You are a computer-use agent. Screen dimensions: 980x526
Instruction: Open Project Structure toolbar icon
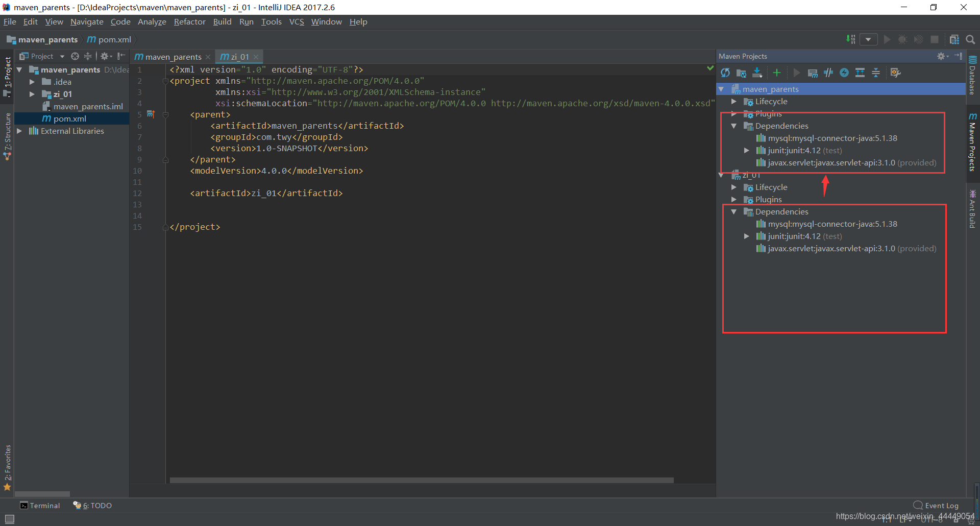(954, 39)
